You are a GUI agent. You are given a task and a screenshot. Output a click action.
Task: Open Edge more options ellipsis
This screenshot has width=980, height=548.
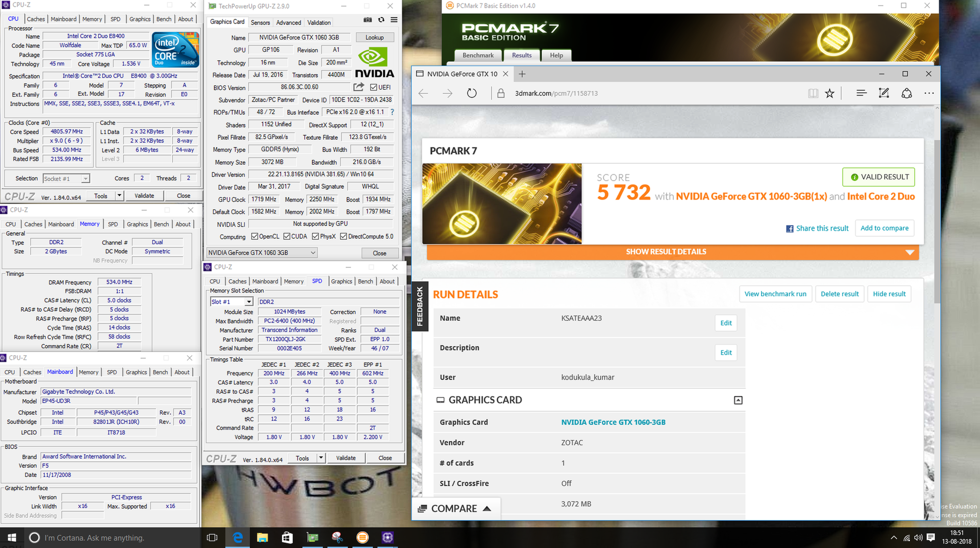(x=929, y=93)
